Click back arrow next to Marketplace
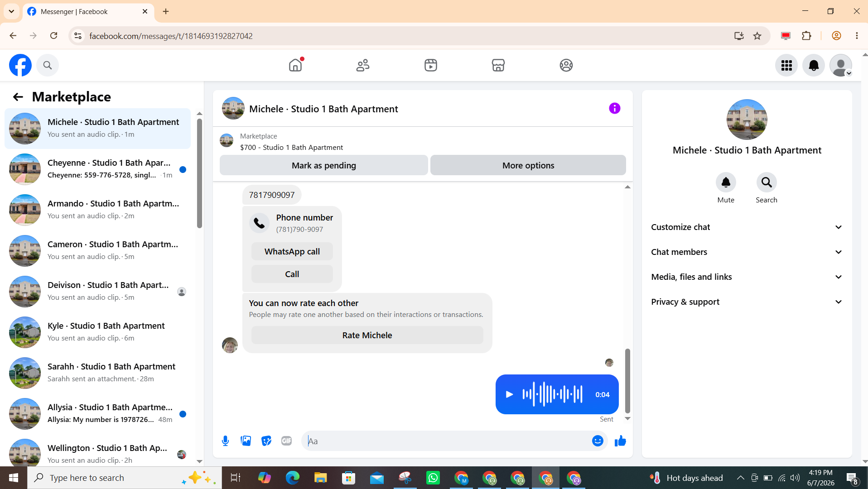This screenshot has width=868, height=489. point(18,97)
